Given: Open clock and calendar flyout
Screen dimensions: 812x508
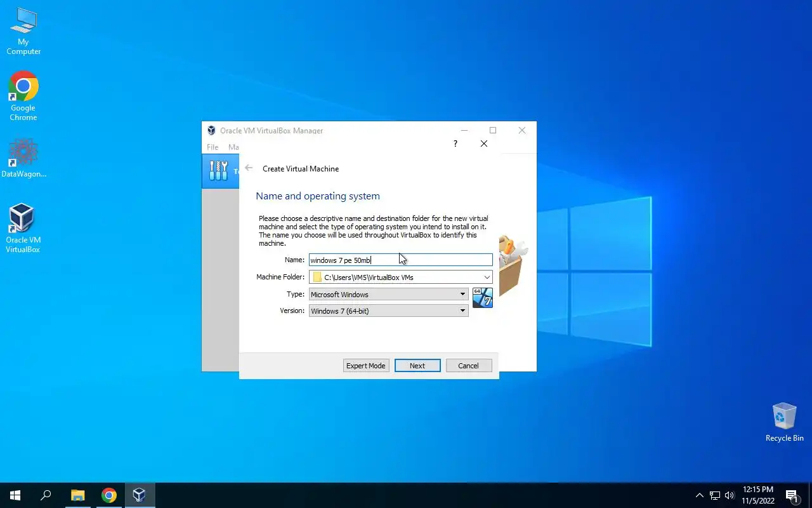Looking at the screenshot, I should (758, 495).
